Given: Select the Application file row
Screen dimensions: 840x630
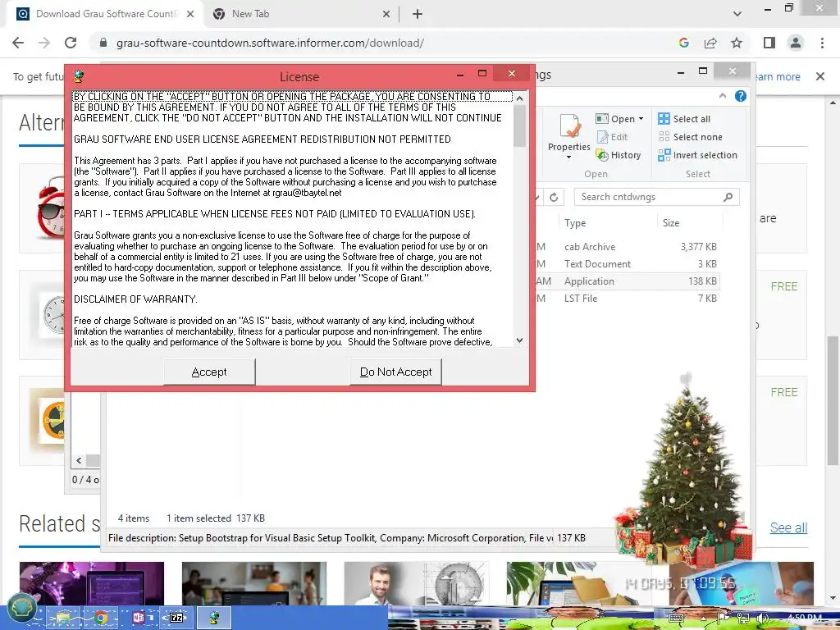Looking at the screenshot, I should click(x=627, y=281).
